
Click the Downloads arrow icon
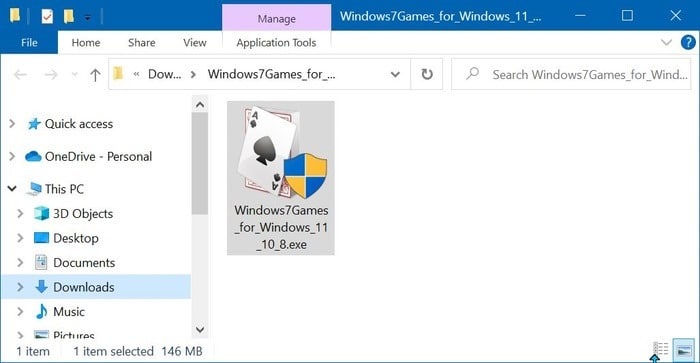[42, 287]
